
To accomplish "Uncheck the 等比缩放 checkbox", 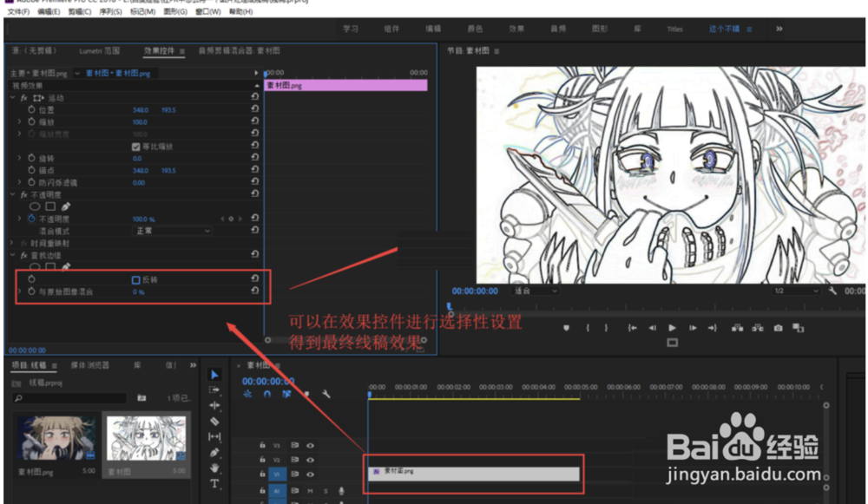I will (135, 147).
